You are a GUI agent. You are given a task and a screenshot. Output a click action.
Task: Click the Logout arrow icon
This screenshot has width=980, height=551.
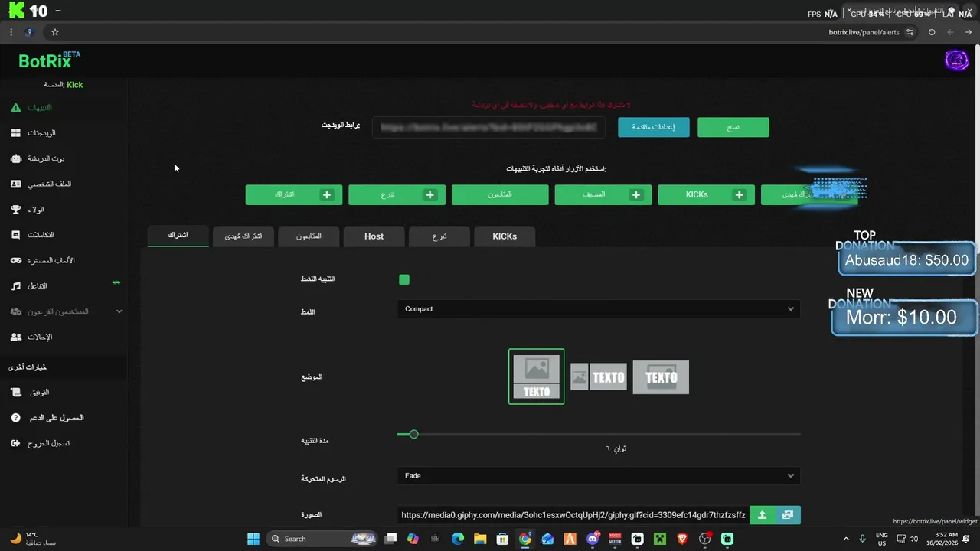[x=16, y=443]
